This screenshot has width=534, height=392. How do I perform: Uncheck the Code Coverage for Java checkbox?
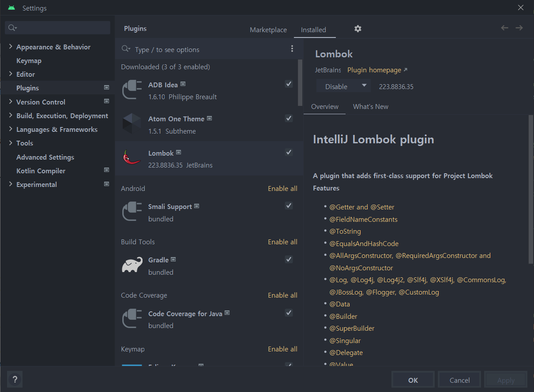[x=289, y=313]
